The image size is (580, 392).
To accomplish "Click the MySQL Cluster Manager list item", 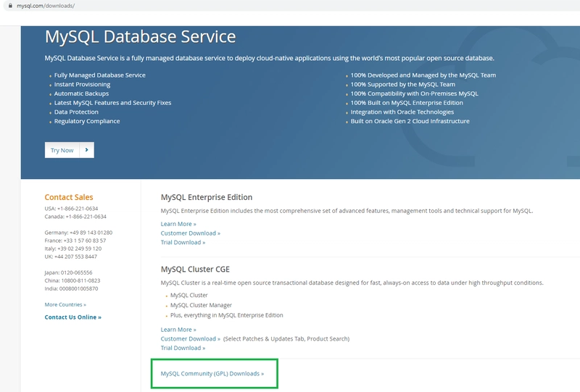I will pyautogui.click(x=201, y=306).
